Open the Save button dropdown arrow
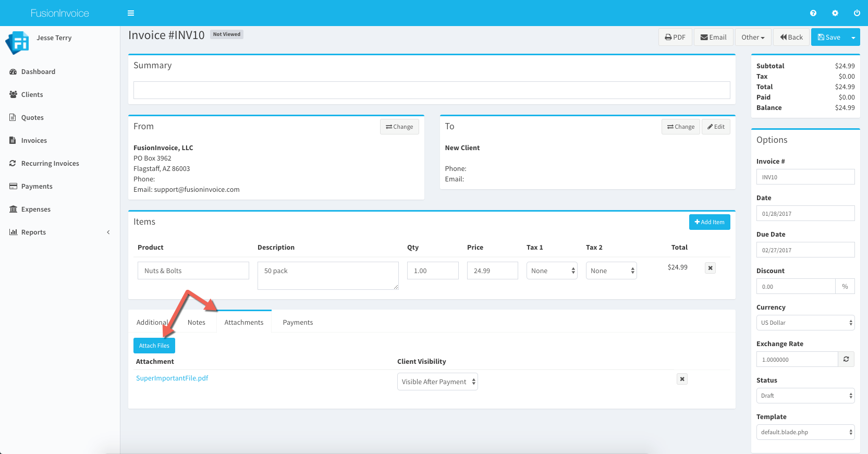The height and width of the screenshot is (454, 868). click(853, 38)
